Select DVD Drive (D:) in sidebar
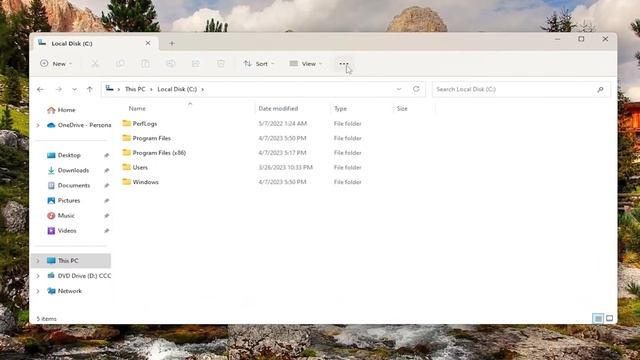This screenshot has height=360, width=640. coord(79,276)
